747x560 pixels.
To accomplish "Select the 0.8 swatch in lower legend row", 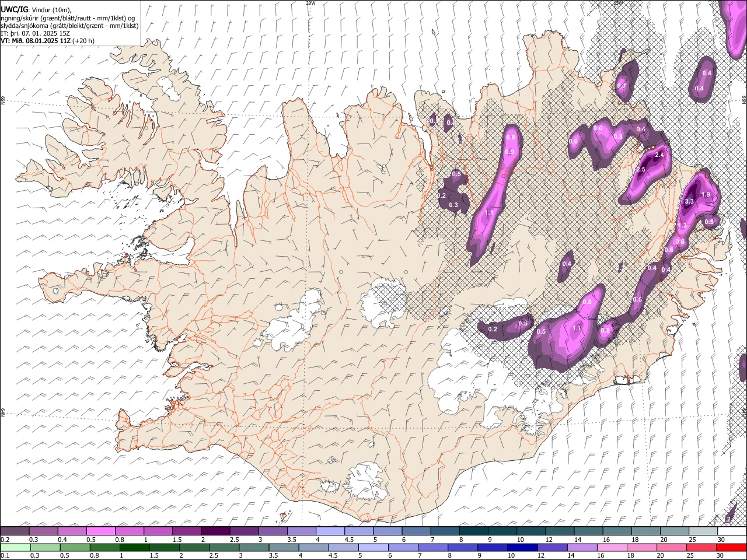I will pyautogui.click(x=104, y=547).
